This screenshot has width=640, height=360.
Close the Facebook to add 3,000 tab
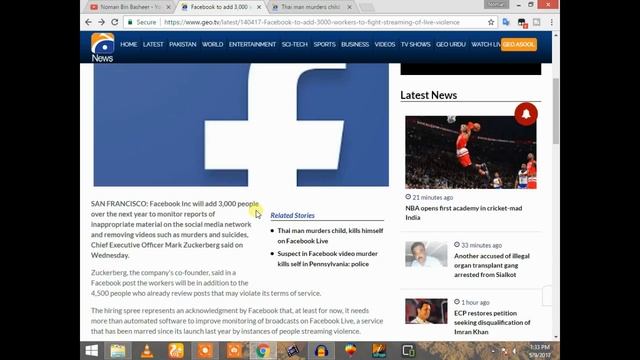click(259, 7)
